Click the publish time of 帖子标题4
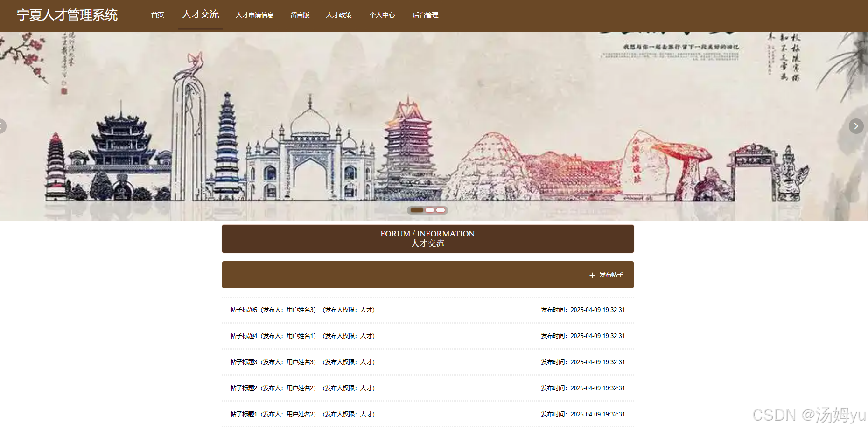 click(583, 336)
